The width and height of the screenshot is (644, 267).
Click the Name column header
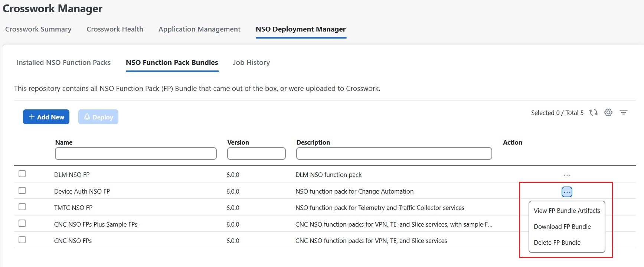(64, 142)
